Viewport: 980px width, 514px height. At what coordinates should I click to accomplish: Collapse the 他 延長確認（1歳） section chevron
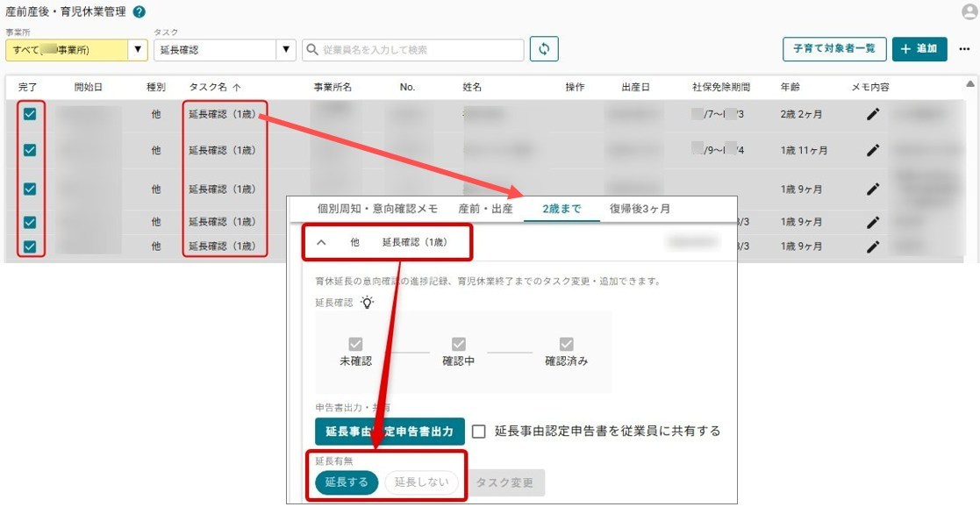321,242
